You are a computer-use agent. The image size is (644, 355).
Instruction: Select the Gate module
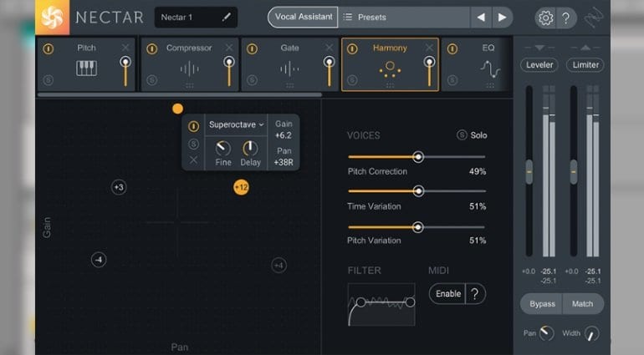[289, 64]
